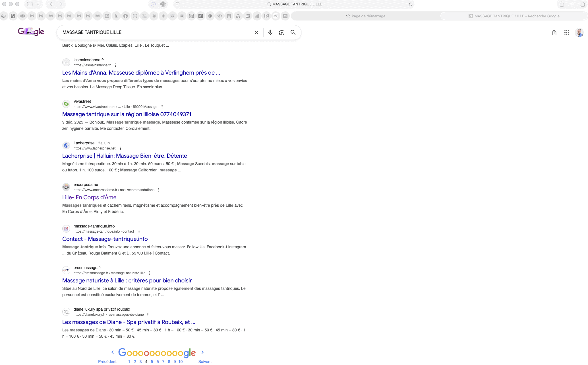Go to results page 1

pos(129,362)
